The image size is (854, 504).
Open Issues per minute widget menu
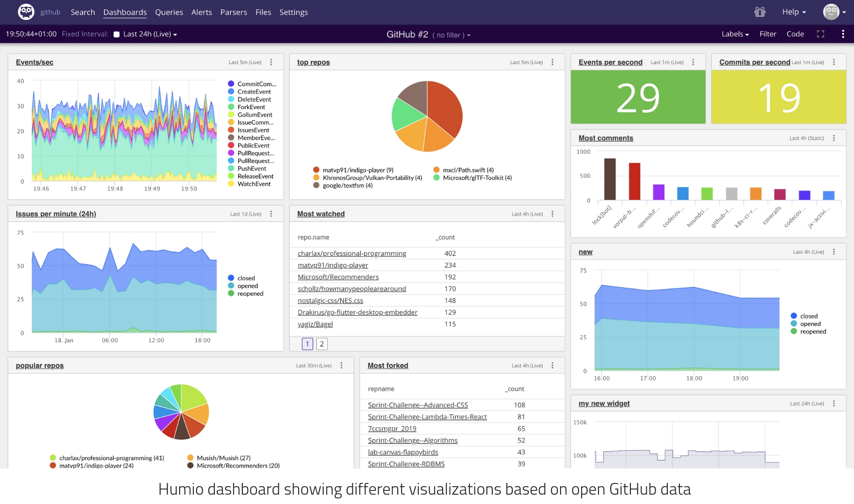pos(271,214)
